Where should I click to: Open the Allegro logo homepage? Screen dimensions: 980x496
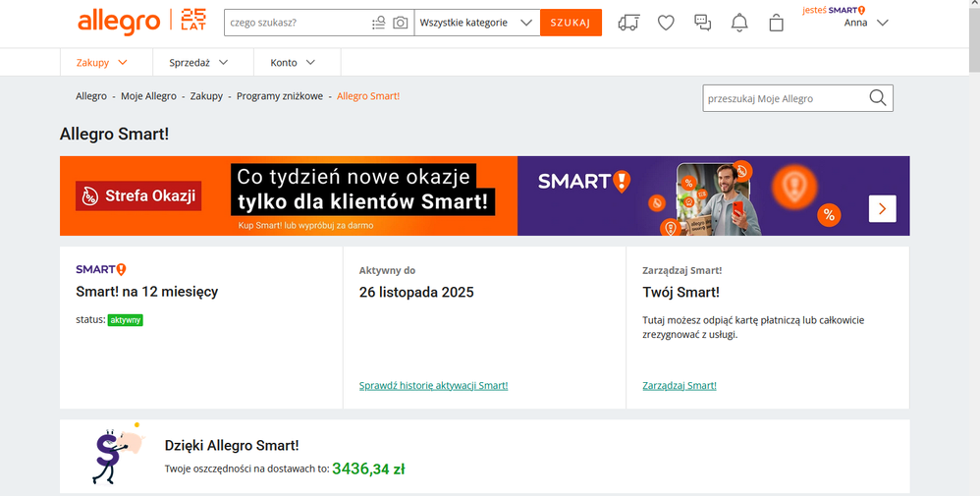click(x=119, y=23)
